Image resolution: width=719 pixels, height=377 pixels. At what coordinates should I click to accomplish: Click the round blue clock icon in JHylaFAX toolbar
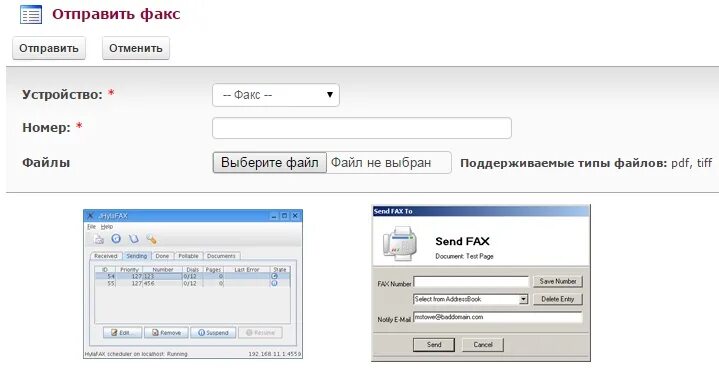point(116,238)
